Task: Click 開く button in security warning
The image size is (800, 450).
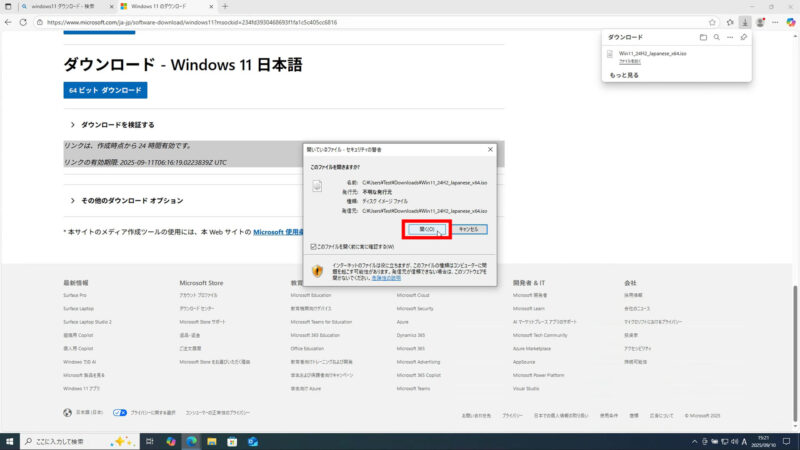Action: click(426, 229)
